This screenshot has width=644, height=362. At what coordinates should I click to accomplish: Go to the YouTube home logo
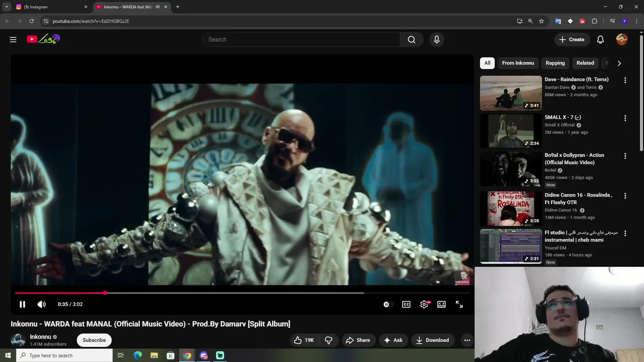[43, 39]
